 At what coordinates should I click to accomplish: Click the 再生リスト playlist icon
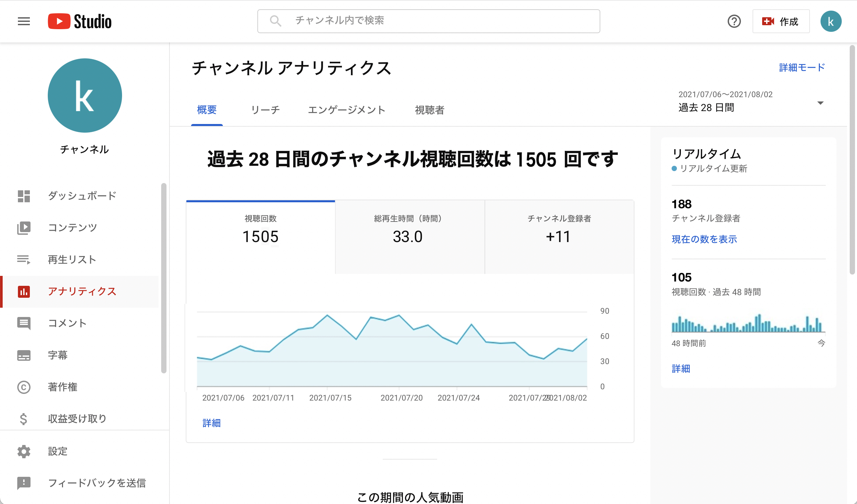tap(24, 260)
